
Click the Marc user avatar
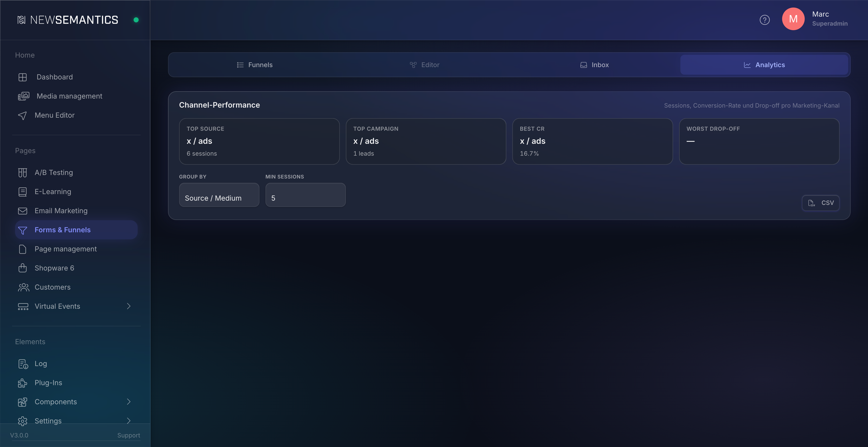[793, 19]
